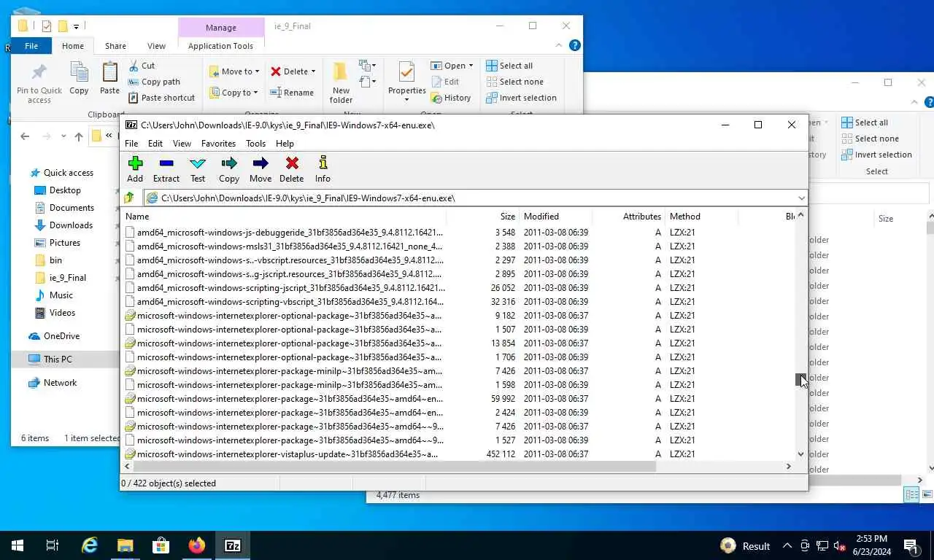The width and height of the screenshot is (934, 560).
Task: Sort by the Modified column header
Action: pyautogui.click(x=555, y=217)
